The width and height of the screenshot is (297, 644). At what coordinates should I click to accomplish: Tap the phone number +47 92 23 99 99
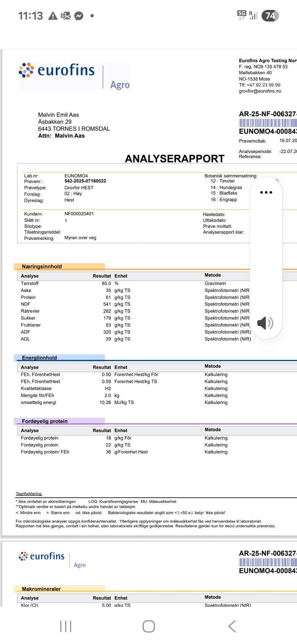tap(263, 85)
